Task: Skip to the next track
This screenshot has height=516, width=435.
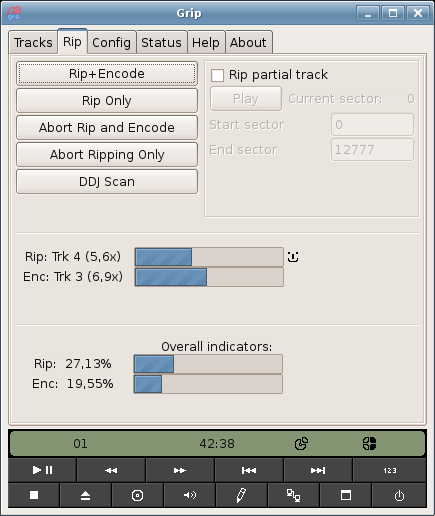Action: point(318,470)
